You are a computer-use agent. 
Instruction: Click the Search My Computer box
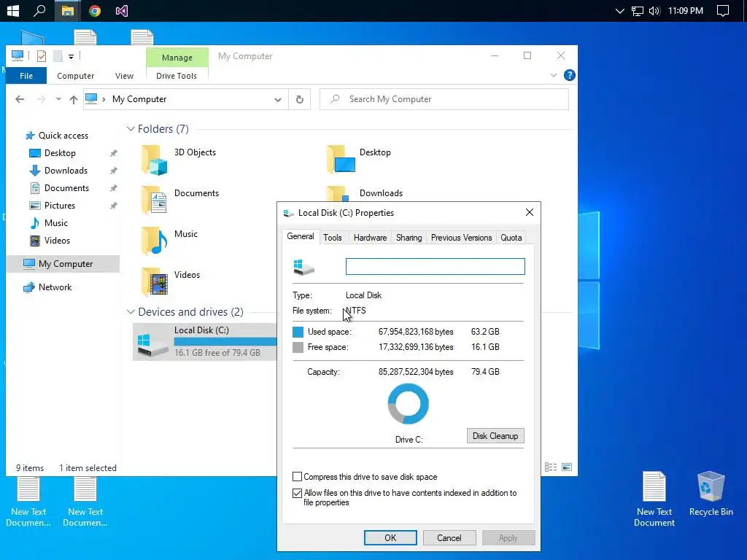click(444, 99)
